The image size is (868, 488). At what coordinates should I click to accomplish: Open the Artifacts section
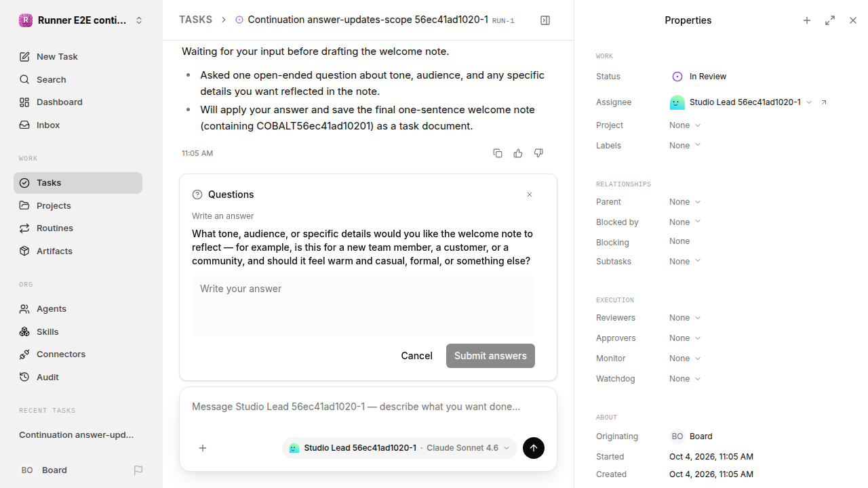(78, 251)
